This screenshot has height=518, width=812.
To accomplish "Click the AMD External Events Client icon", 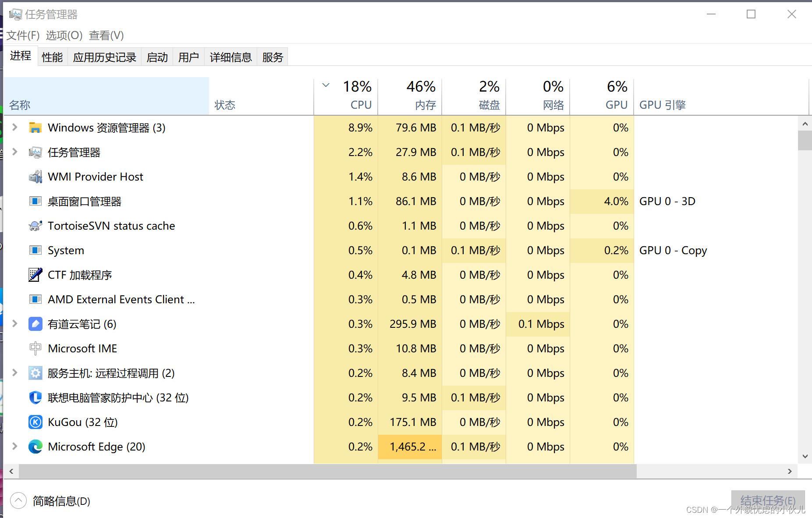I will pyautogui.click(x=35, y=299).
